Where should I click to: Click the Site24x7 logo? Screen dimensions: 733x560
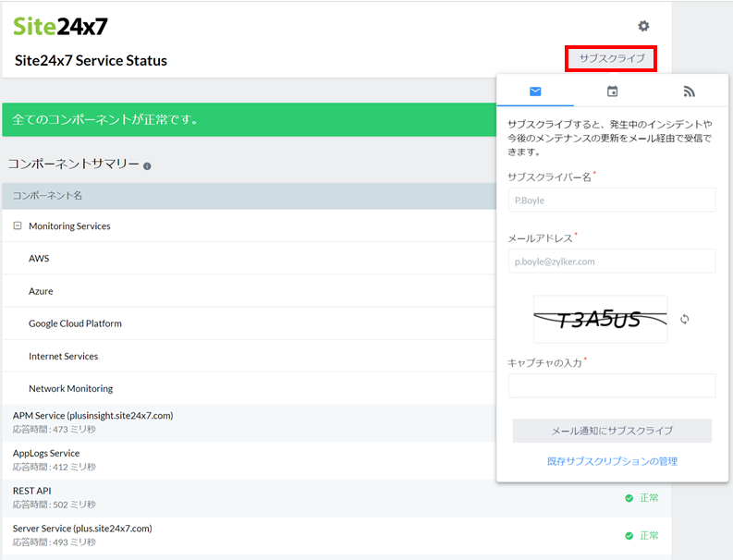[x=60, y=26]
